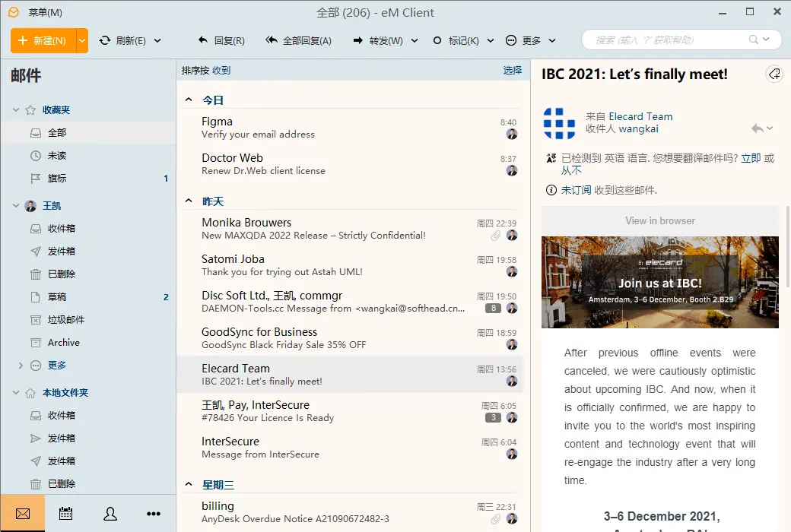This screenshot has width=791, height=532.
Task: Open the billing AnyDesk Overdue Notice email
Action: coord(350,511)
